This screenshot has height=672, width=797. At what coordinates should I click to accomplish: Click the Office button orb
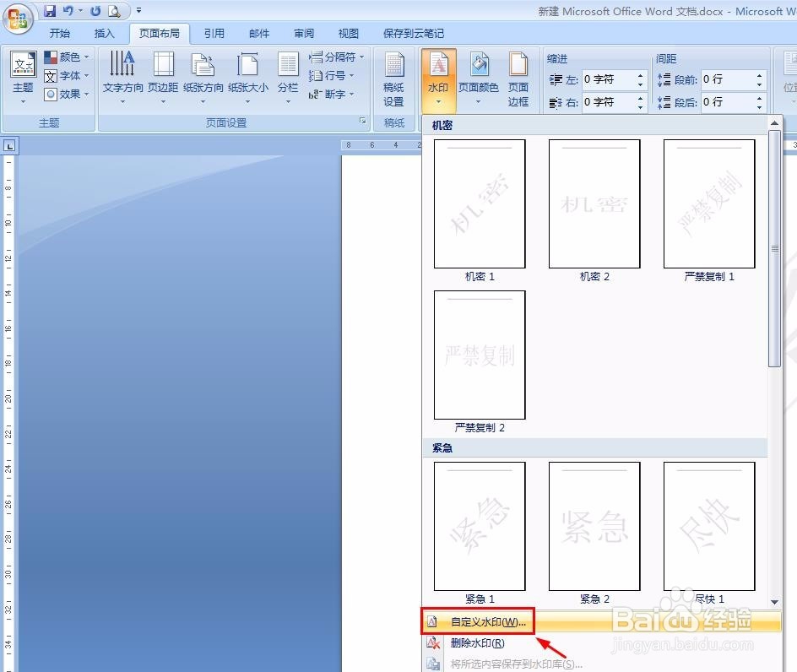18,19
